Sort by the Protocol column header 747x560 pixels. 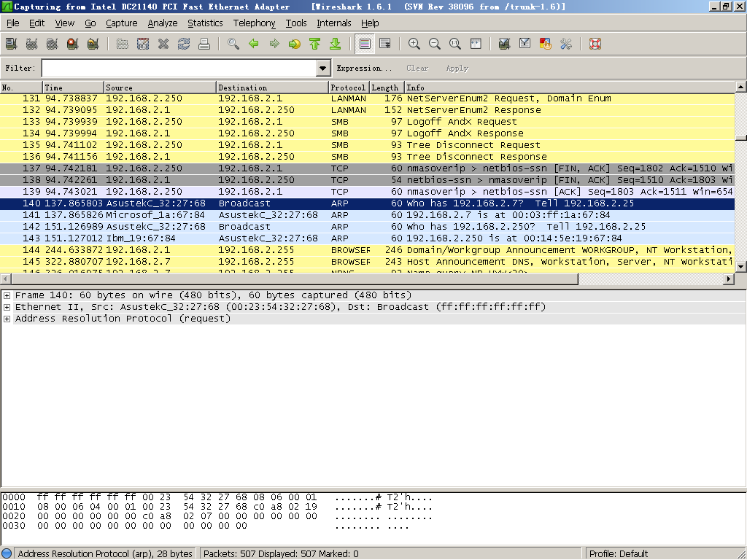349,87
